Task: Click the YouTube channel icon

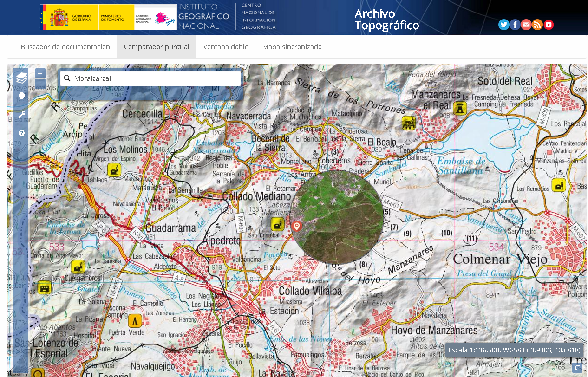Action: pos(549,25)
